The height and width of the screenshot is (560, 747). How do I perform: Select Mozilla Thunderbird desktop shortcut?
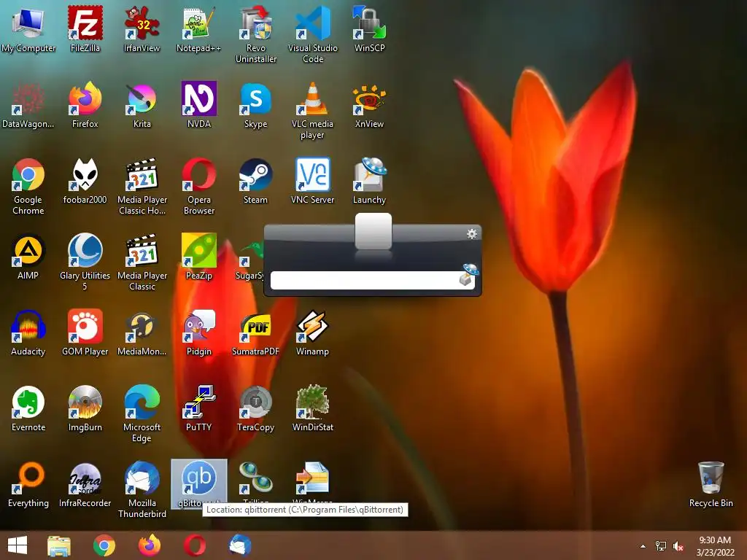[142, 489]
